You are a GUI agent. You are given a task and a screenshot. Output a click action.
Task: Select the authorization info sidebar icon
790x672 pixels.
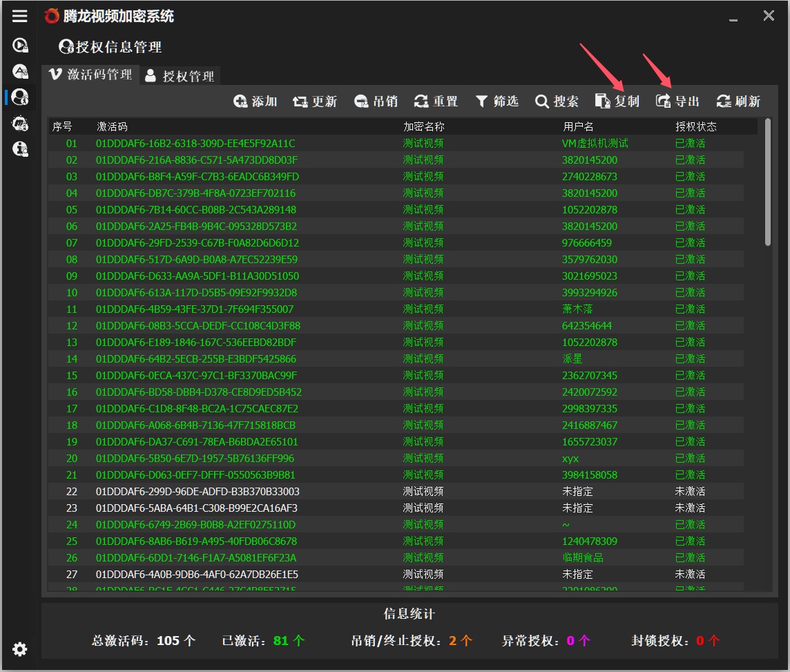(20, 97)
